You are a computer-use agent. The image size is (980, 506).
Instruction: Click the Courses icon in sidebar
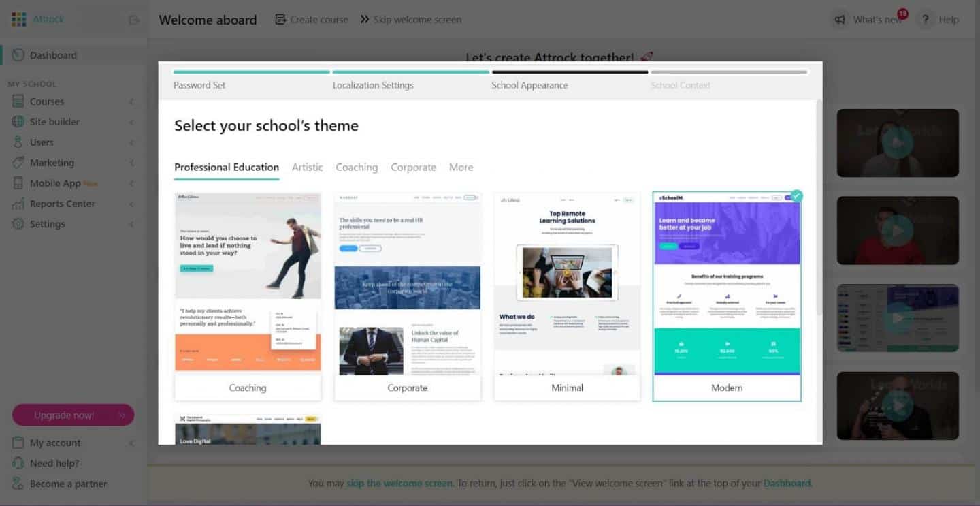[x=18, y=101]
